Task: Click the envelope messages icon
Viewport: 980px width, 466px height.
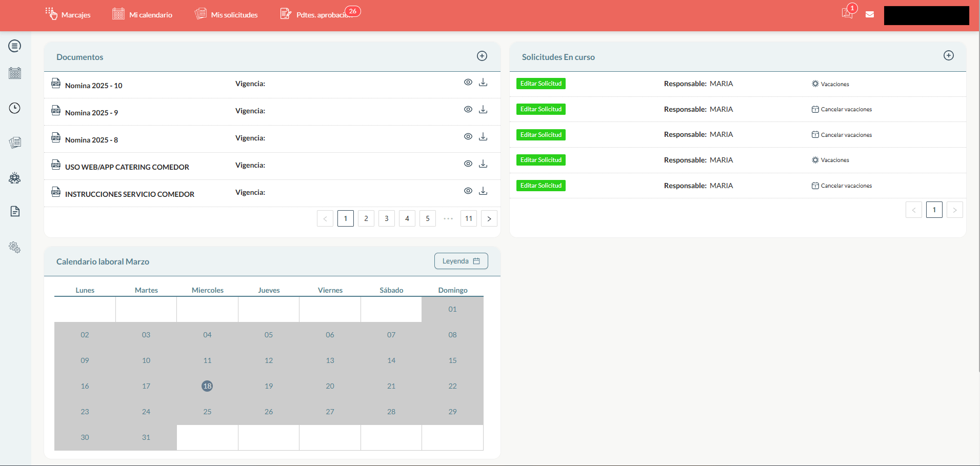Action: click(x=870, y=14)
